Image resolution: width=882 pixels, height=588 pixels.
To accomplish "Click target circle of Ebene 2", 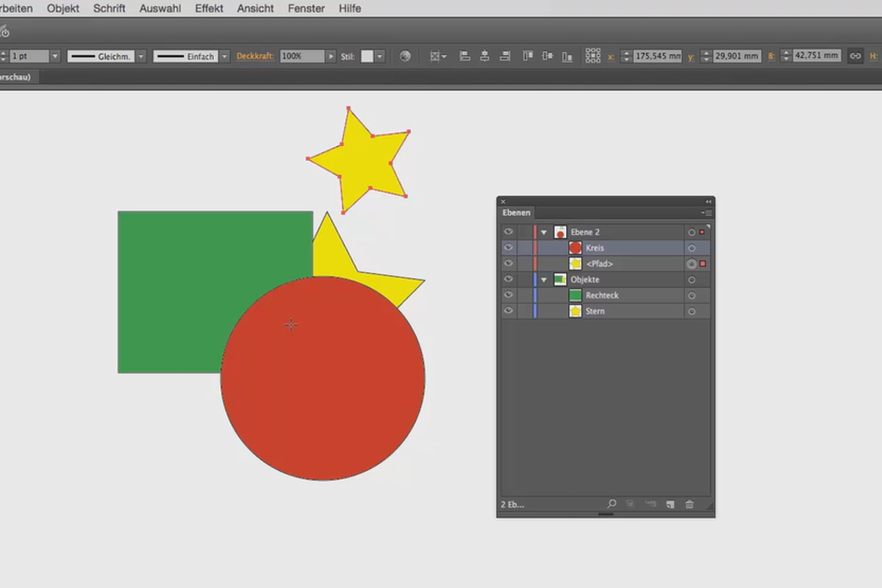I will coord(692,232).
